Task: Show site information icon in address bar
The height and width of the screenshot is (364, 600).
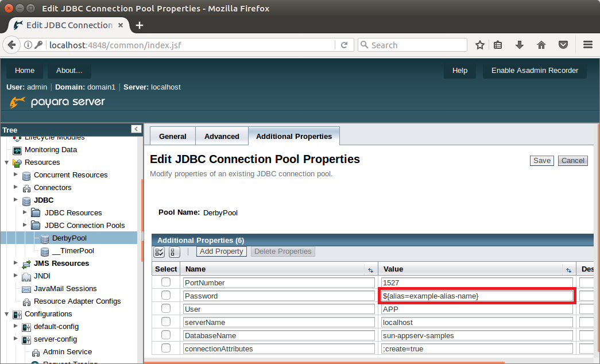Action: coord(28,45)
